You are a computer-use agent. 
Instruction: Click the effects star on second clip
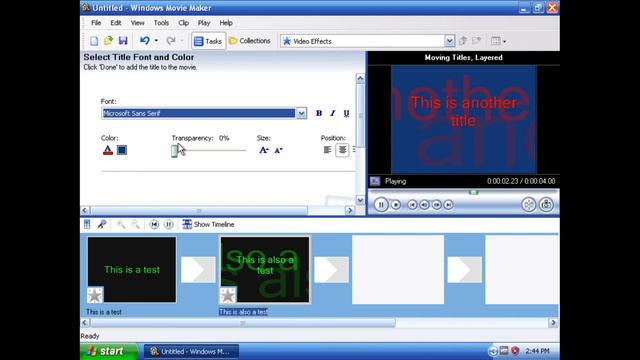[x=228, y=295]
